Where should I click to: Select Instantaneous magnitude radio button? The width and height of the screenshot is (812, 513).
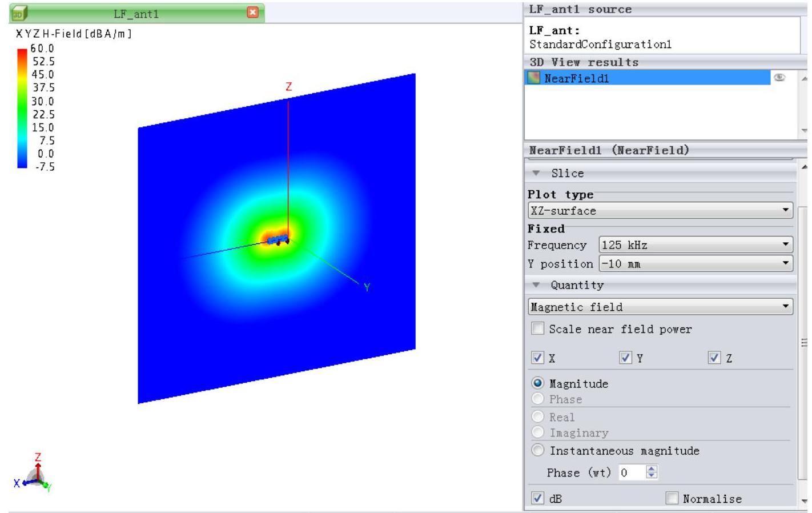tap(537, 450)
